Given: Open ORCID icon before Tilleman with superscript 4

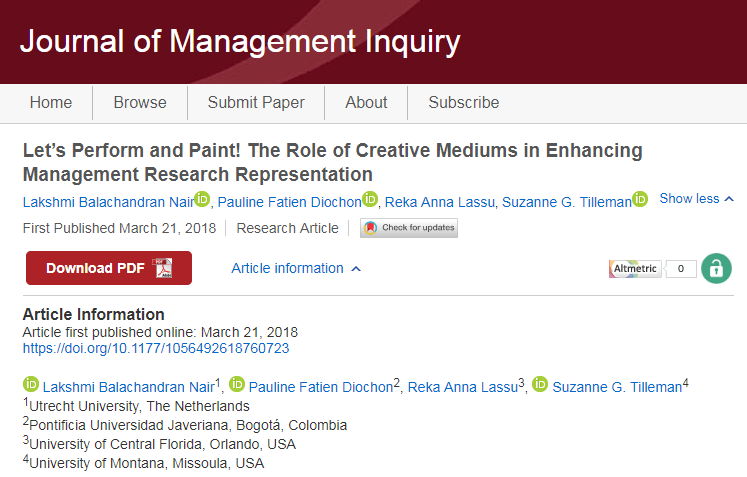Looking at the screenshot, I should point(540,385).
